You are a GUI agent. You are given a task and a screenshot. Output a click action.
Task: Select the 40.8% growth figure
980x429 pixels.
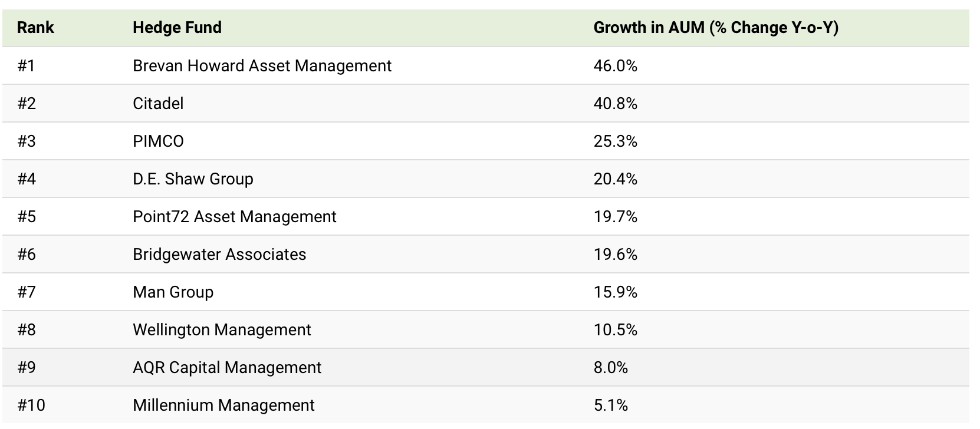click(615, 104)
